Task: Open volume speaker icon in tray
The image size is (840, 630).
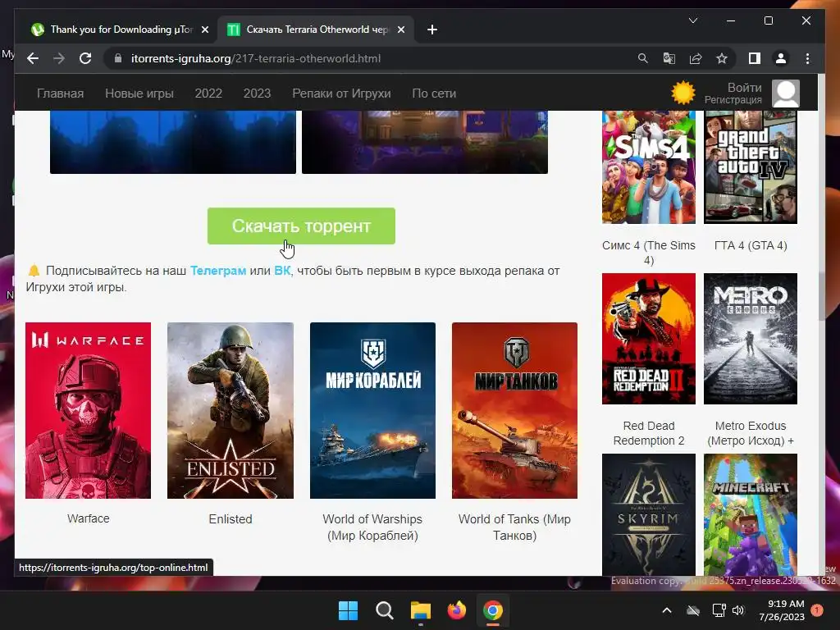Action: [738, 610]
